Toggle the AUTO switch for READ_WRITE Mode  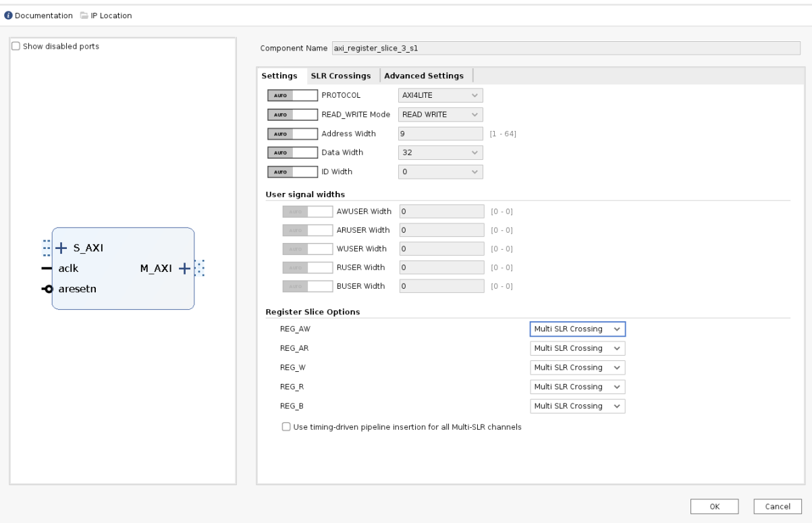[x=292, y=114]
